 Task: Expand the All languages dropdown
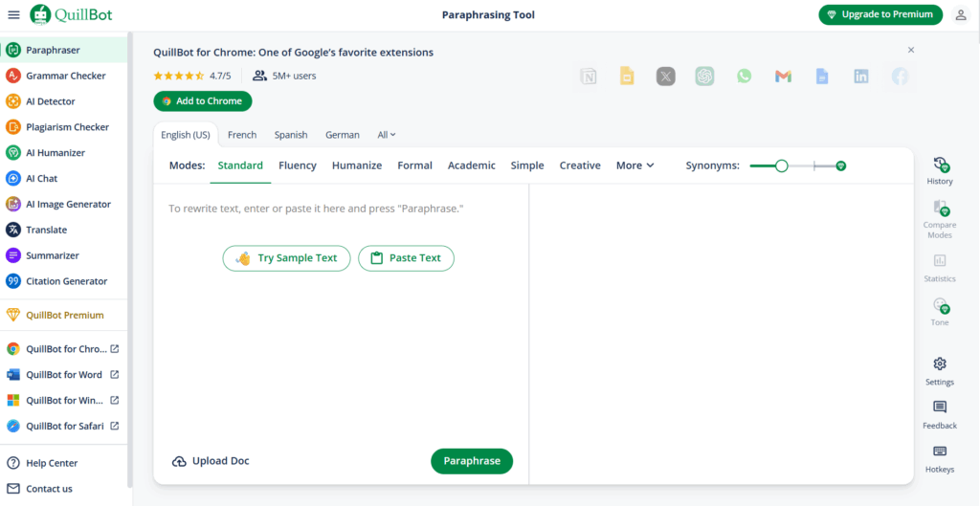click(x=387, y=135)
